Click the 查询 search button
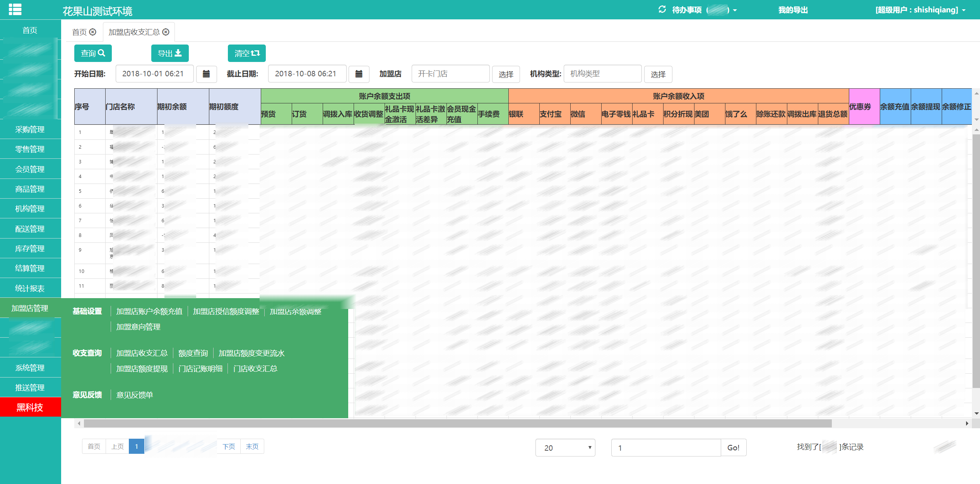980x484 pixels. tap(93, 53)
